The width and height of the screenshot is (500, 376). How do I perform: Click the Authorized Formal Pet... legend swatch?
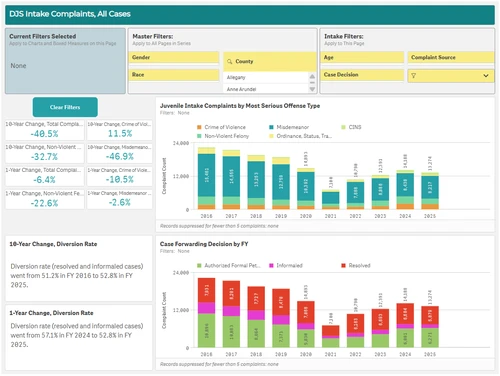[x=199, y=265]
